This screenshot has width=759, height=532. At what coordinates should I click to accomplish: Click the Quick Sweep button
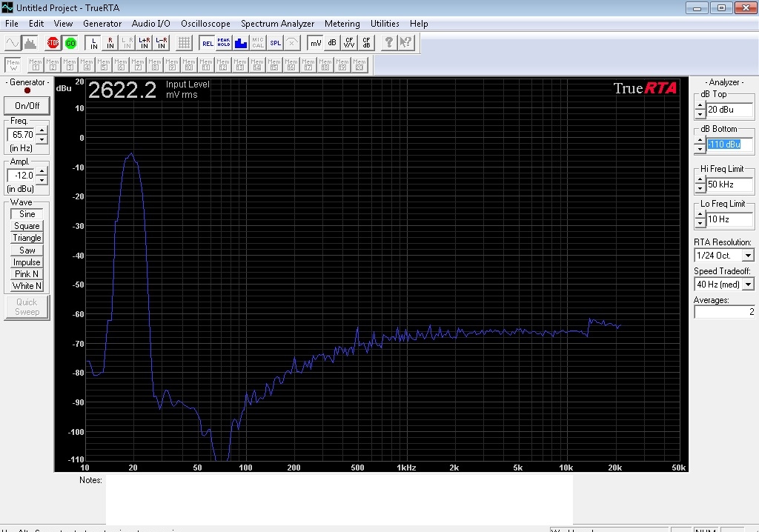(x=27, y=307)
